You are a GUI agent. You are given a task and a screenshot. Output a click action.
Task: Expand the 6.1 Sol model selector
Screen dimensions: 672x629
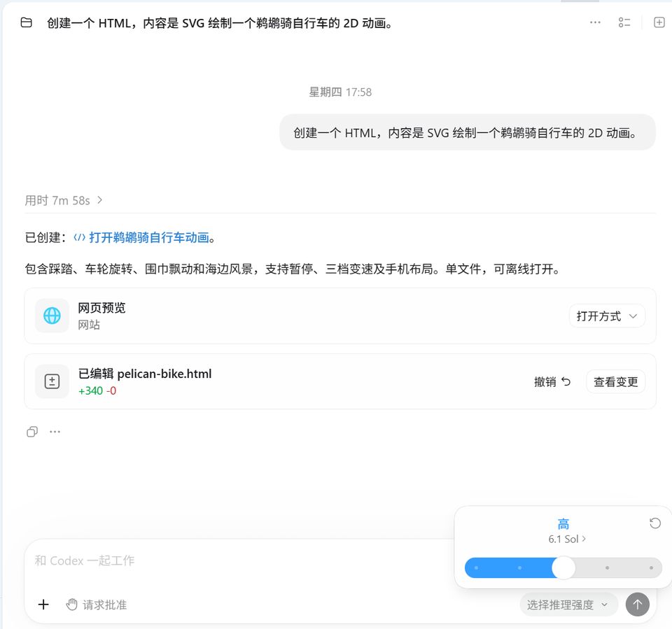pos(566,539)
